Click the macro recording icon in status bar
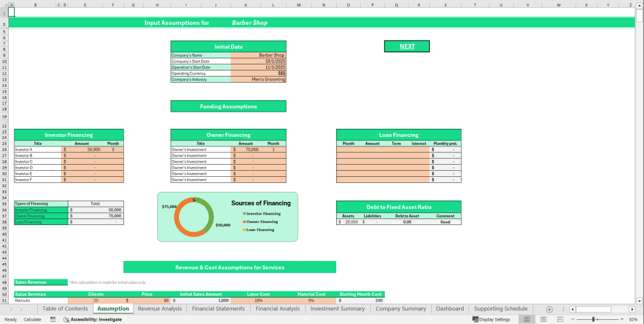Viewport: 644px width, 324px height. [53, 319]
